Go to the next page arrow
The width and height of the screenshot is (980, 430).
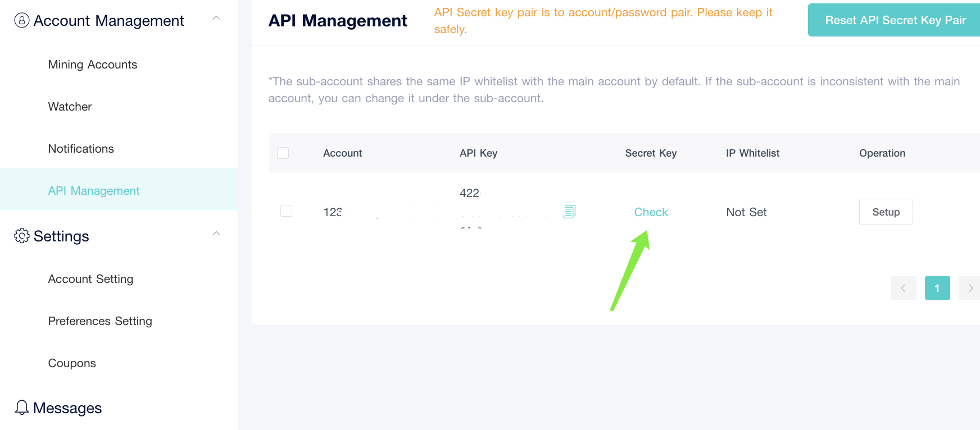(969, 287)
